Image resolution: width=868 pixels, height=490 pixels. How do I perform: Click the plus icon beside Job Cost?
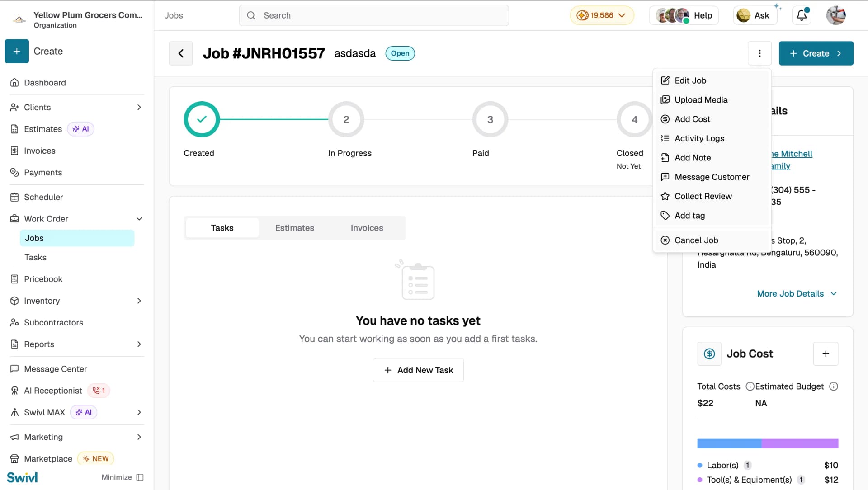(x=826, y=354)
